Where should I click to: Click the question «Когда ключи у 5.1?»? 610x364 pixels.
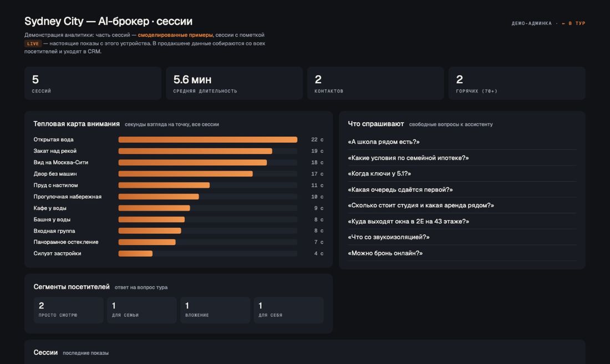pos(379,173)
